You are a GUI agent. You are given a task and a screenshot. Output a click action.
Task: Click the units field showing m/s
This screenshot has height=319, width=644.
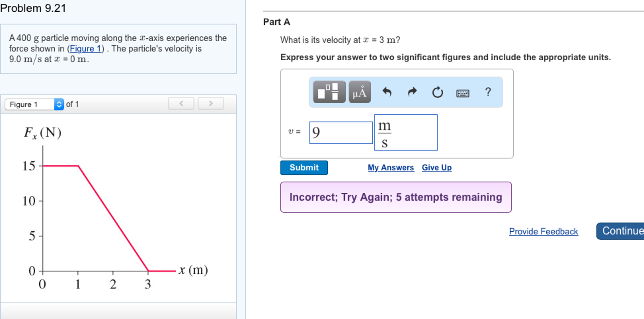[x=405, y=133]
